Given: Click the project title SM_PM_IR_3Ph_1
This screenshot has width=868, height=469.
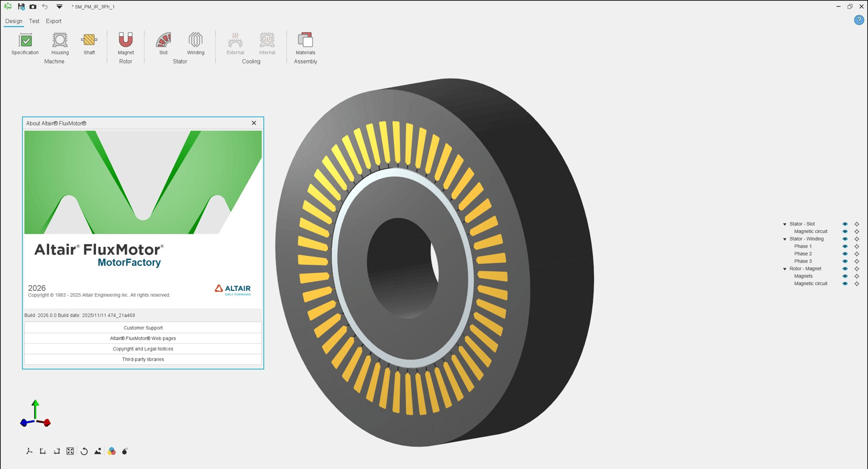Looking at the screenshot, I should point(94,7).
